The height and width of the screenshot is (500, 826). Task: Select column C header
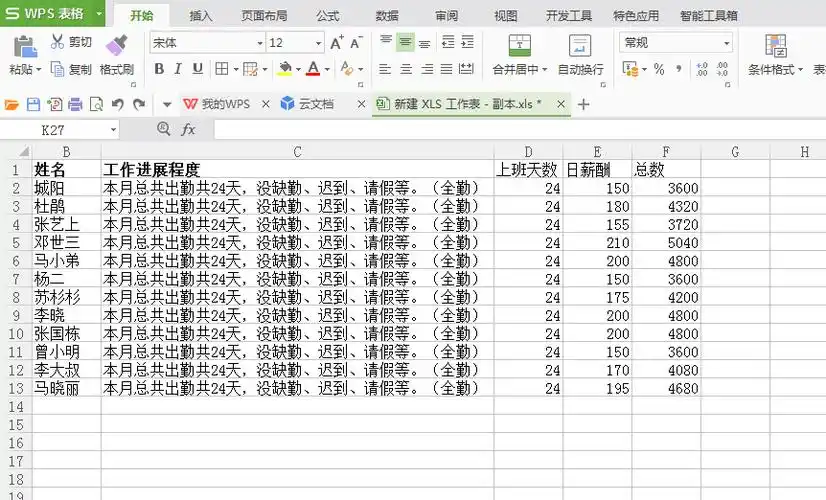pos(298,152)
